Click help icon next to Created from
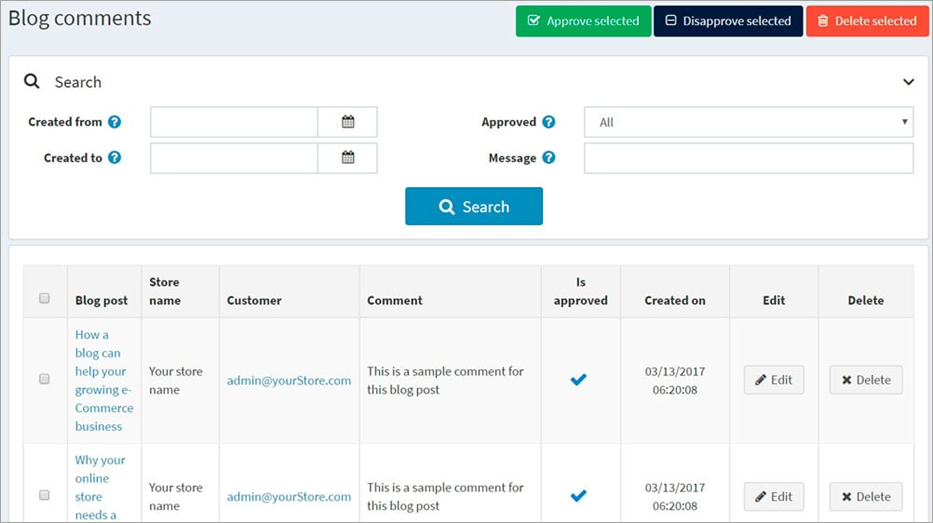The width and height of the screenshot is (933, 523). tap(115, 122)
